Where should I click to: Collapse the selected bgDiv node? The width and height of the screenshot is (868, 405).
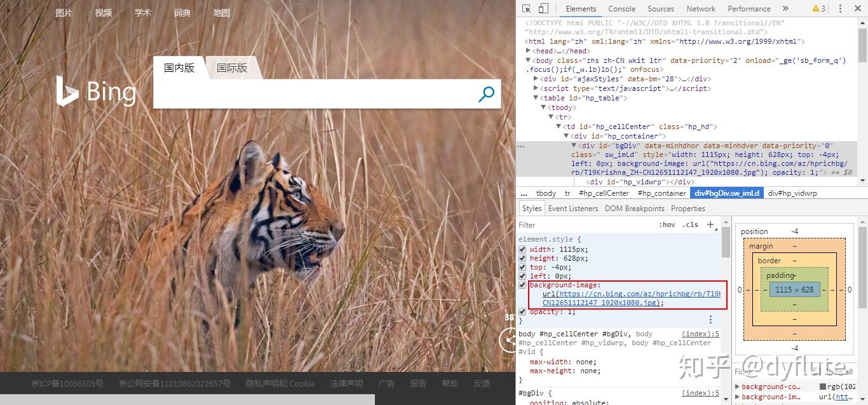pyautogui.click(x=574, y=146)
